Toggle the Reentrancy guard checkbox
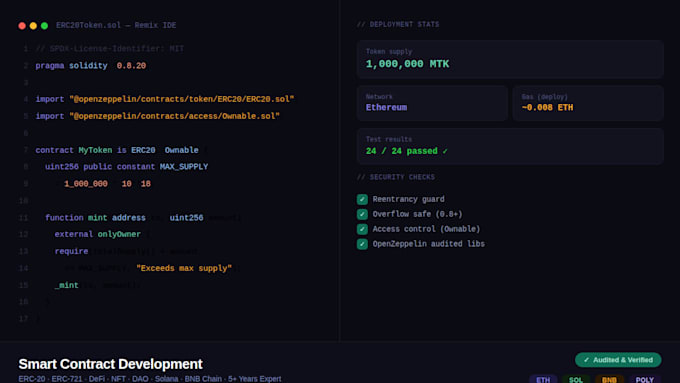680x383 pixels. [362, 199]
